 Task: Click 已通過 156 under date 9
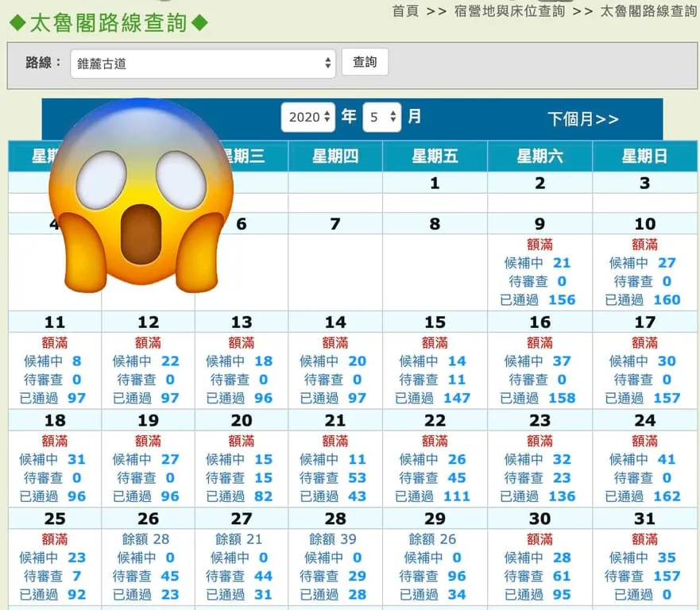point(537,299)
